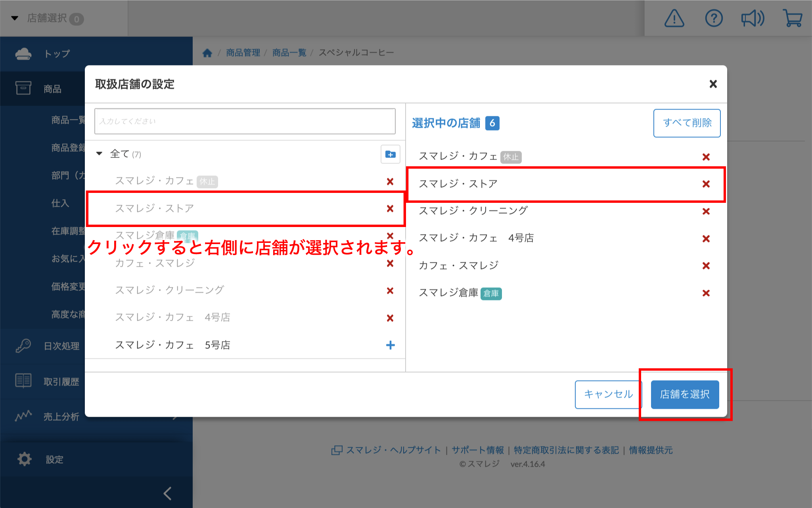Collapse the 全て (7) store group

coord(100,154)
